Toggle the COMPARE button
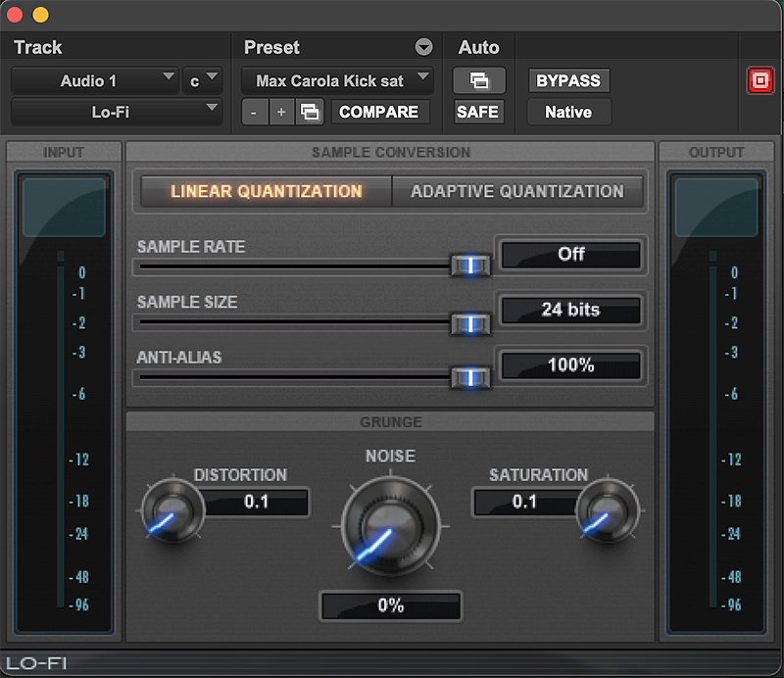This screenshot has width=784, height=678. tap(378, 112)
